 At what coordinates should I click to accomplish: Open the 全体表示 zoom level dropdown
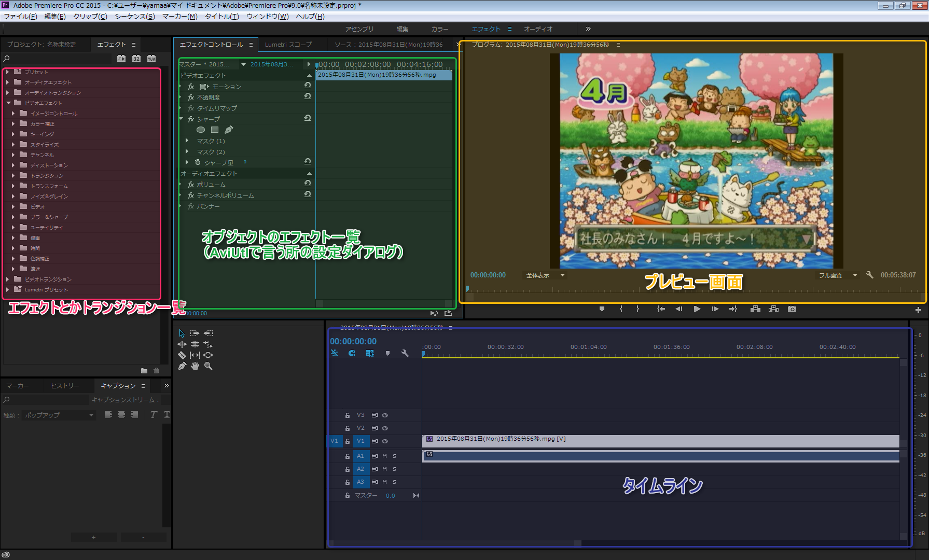click(x=545, y=275)
